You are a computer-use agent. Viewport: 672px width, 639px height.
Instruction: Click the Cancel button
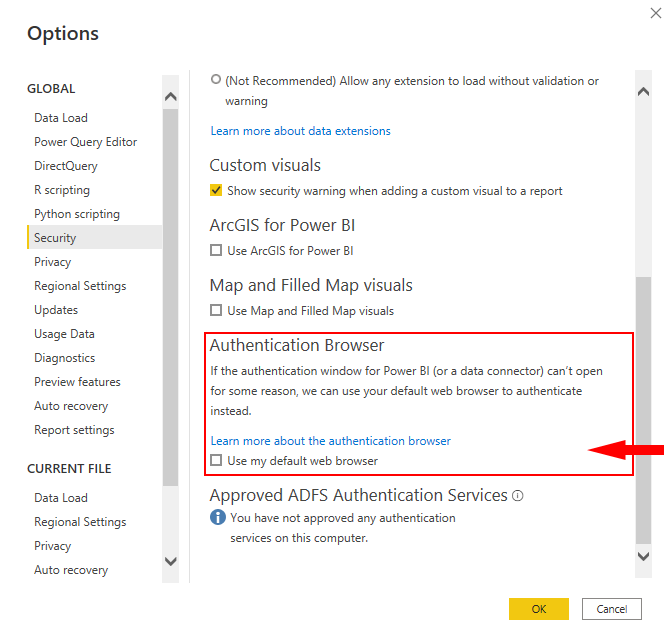(612, 609)
